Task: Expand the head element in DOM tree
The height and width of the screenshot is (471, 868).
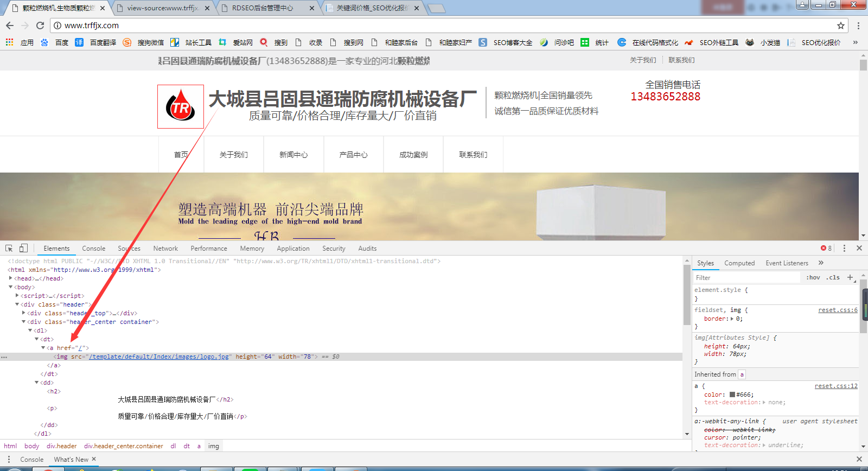Action: pyautogui.click(x=11, y=278)
